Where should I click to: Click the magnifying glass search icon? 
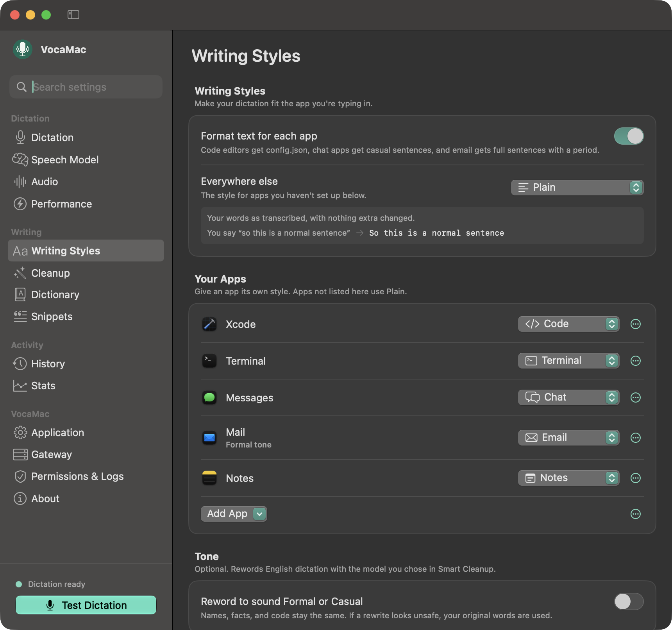21,87
